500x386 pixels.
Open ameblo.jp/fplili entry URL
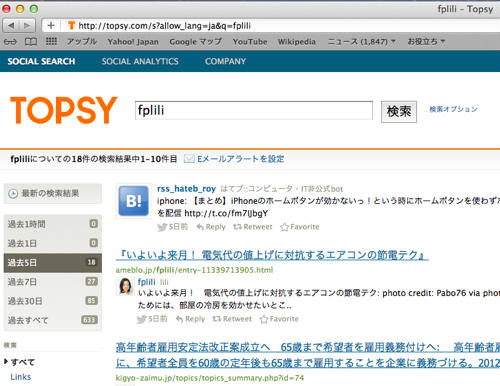coord(194,270)
